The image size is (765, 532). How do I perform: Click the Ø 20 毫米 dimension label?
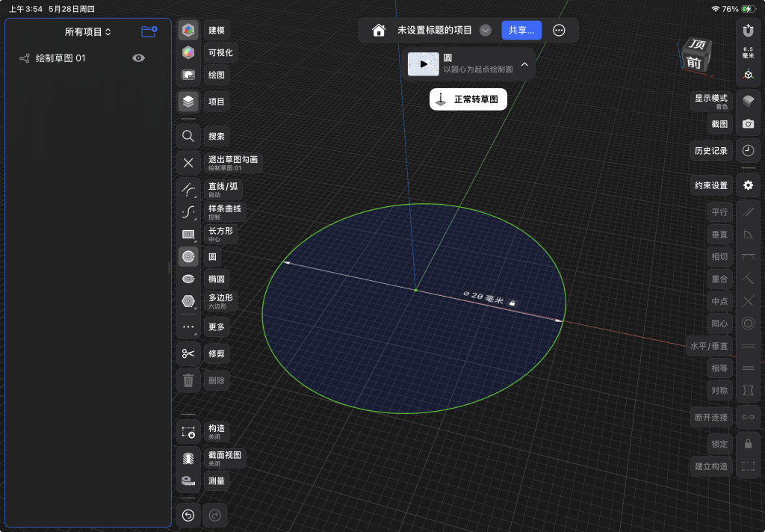483,297
